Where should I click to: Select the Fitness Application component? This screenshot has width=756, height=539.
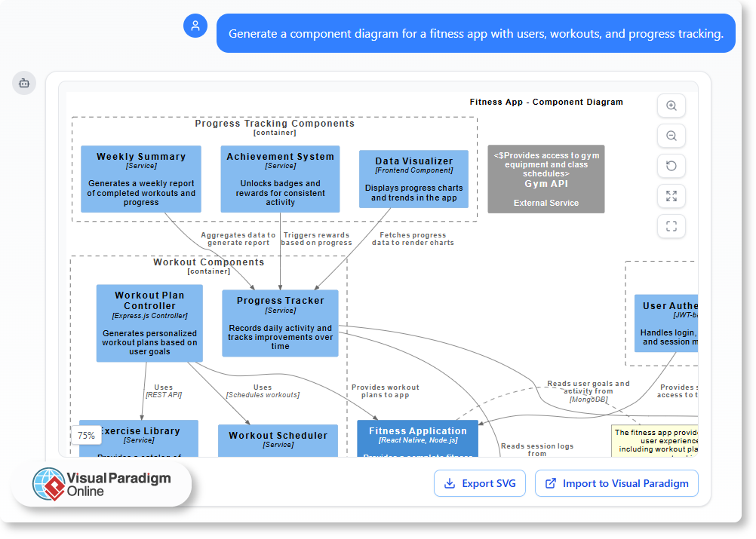pos(417,436)
